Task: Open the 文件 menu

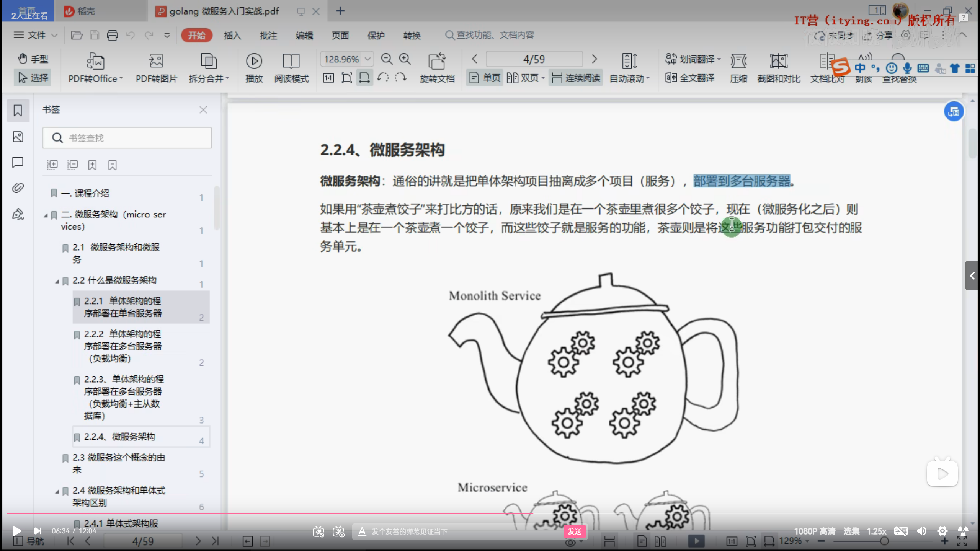Action: click(35, 35)
